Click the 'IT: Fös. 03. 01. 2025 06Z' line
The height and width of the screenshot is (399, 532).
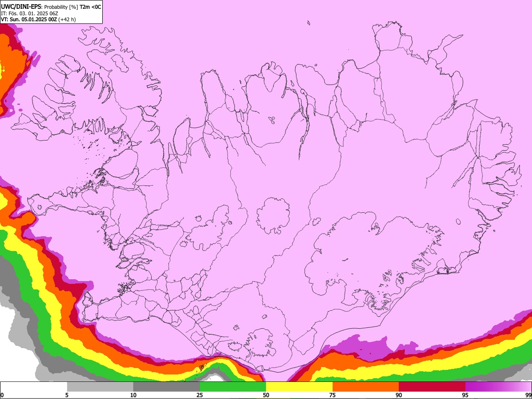(x=30, y=13)
